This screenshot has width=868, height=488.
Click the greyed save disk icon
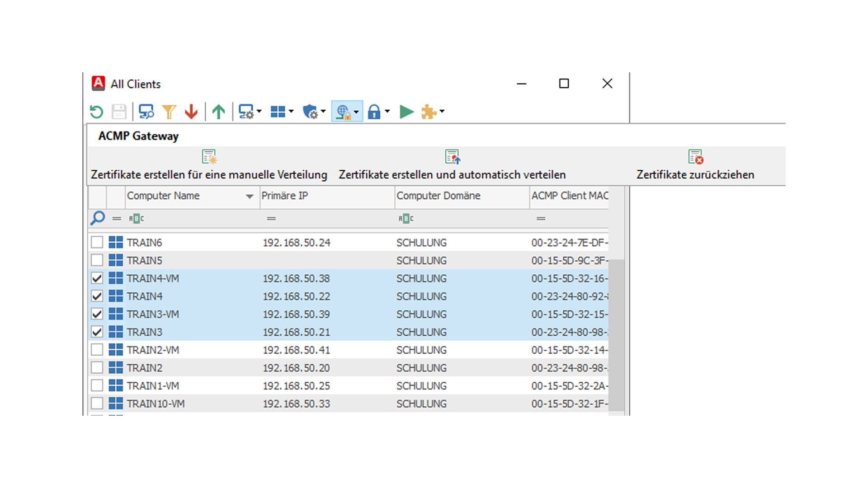[119, 112]
